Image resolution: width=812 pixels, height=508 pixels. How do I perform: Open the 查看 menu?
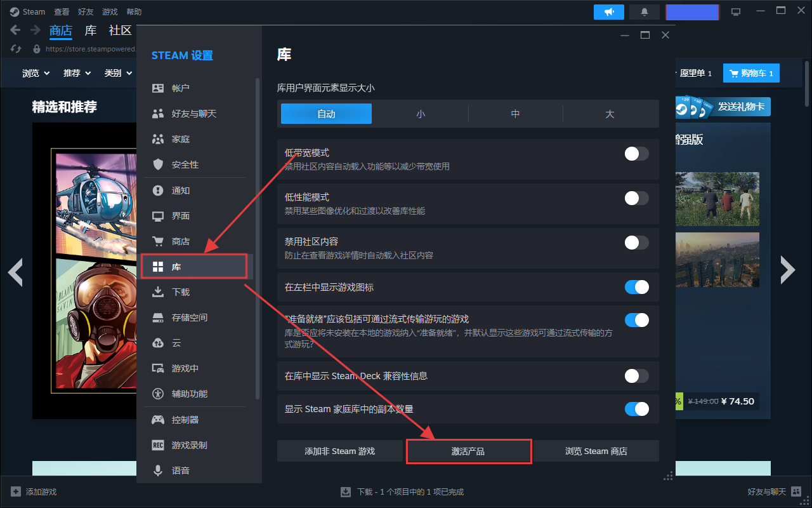coord(62,12)
